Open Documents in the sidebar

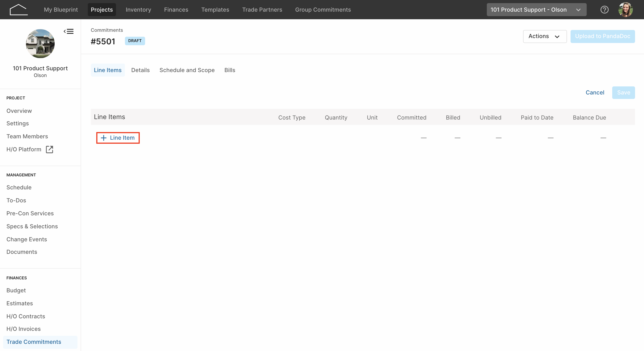[x=22, y=252]
